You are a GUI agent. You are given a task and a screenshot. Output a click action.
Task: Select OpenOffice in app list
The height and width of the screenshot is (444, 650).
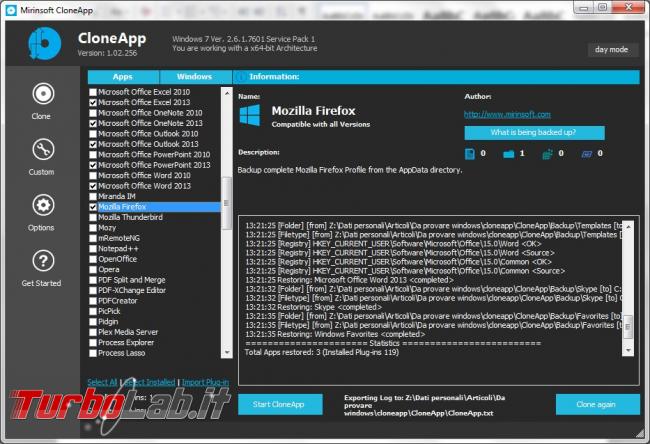pyautogui.click(x=117, y=259)
